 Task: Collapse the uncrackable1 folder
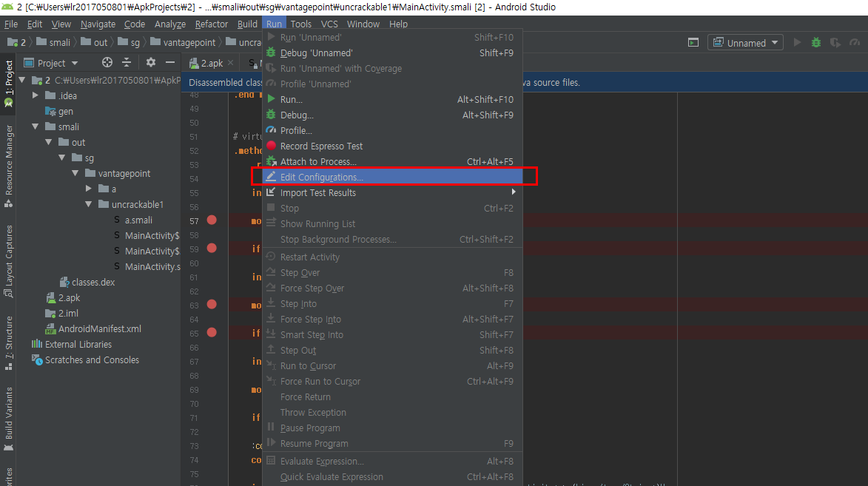coord(89,204)
